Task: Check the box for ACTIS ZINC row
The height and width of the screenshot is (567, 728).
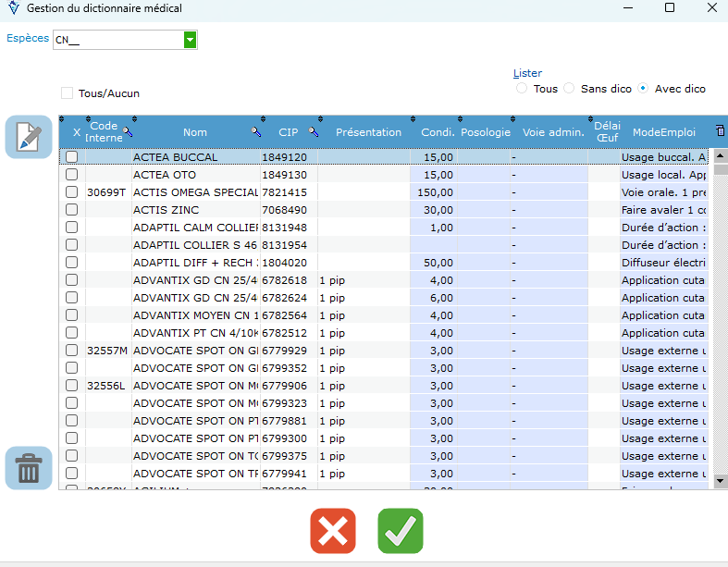Action: coord(71,210)
